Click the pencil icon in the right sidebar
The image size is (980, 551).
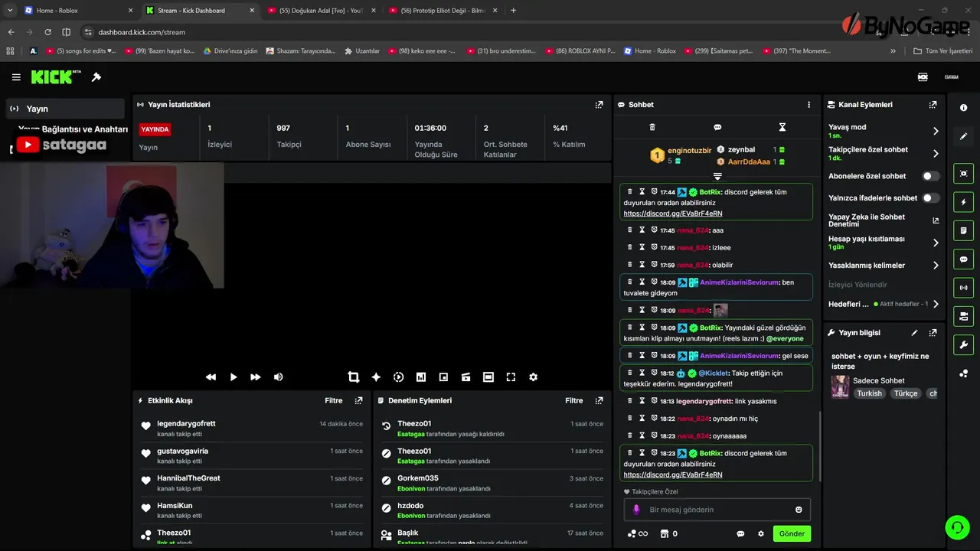pyautogui.click(x=963, y=136)
